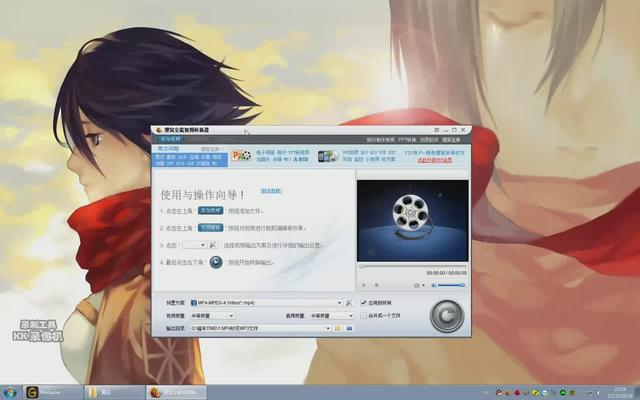Open the Windows Start menu
Image resolution: width=640 pixels, height=400 pixels.
click(x=9, y=392)
